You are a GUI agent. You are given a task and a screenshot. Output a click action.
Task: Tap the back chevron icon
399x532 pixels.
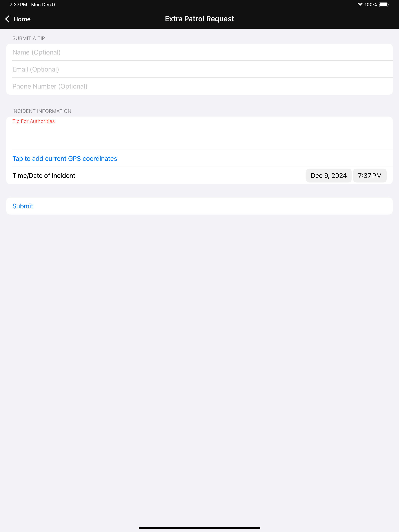pyautogui.click(x=8, y=19)
